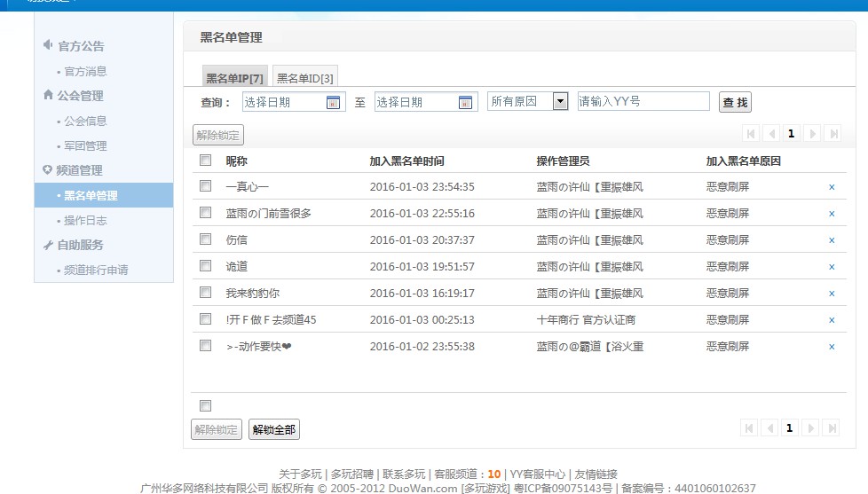This screenshot has width=868, height=494.
Task: Remove the 一真心一 blacklist entry via X
Action: [832, 187]
